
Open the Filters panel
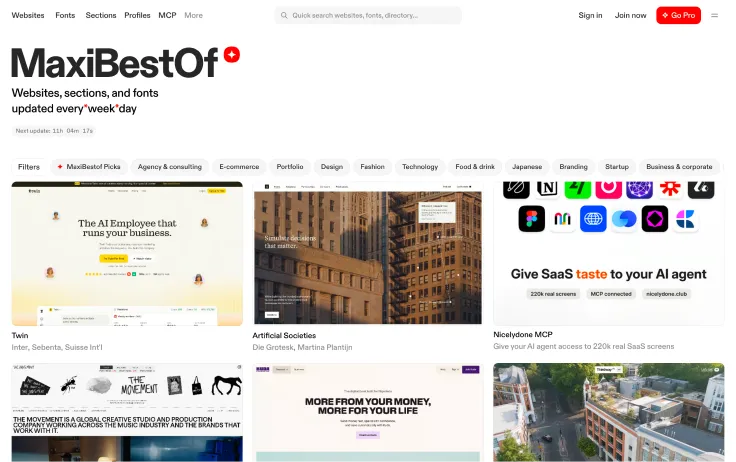click(x=29, y=167)
